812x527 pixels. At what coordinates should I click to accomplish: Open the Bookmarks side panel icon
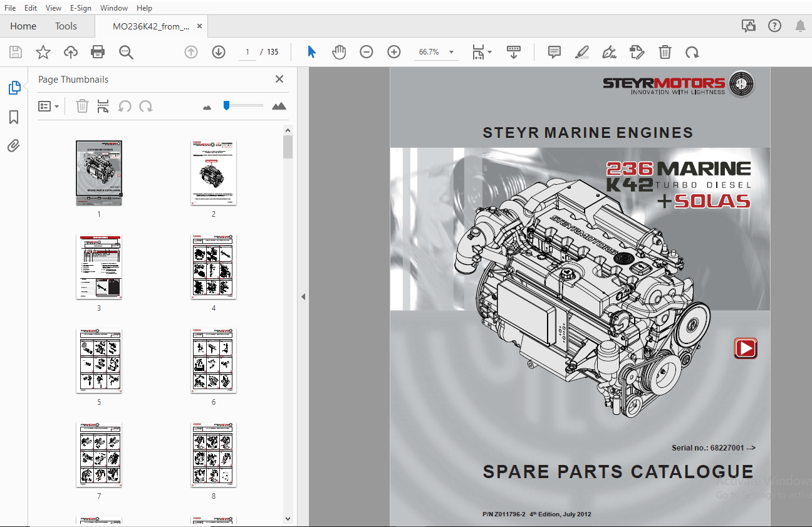(x=14, y=117)
